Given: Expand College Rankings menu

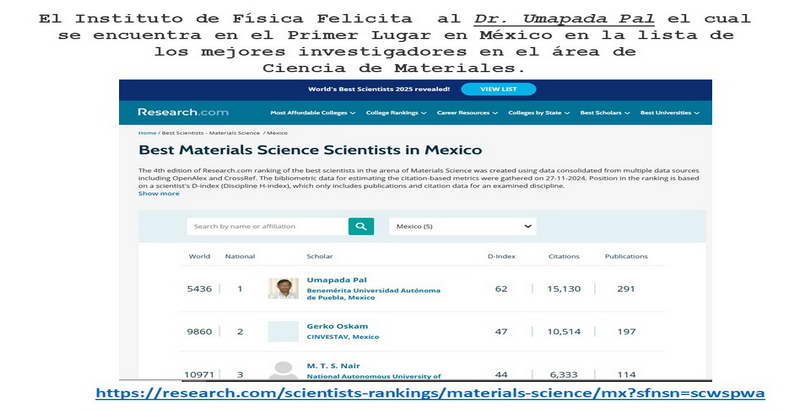Looking at the screenshot, I should tap(396, 113).
